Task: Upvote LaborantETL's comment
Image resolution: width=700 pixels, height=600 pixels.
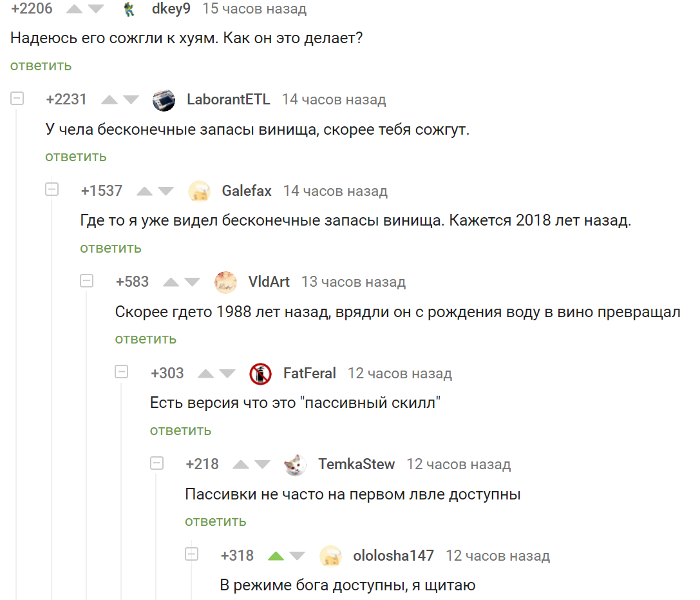Action: (109, 100)
